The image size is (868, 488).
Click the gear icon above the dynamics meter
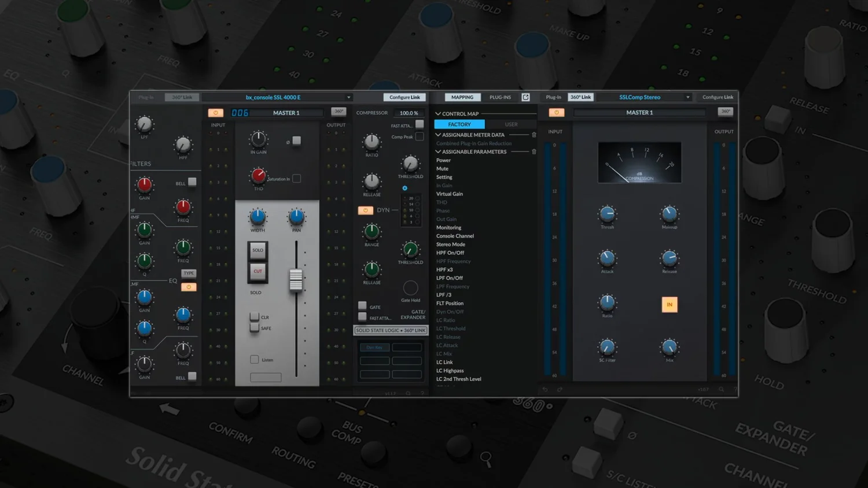[x=404, y=188]
